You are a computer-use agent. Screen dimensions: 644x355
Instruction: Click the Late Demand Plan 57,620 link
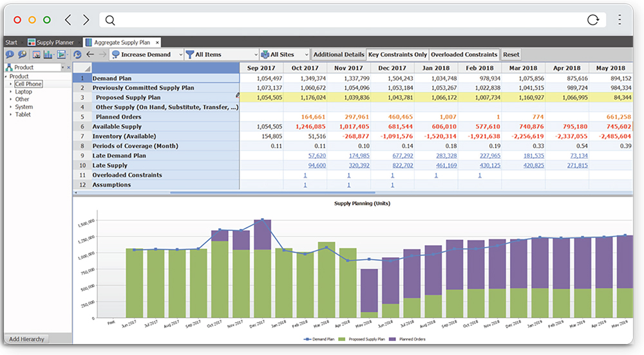pos(317,156)
